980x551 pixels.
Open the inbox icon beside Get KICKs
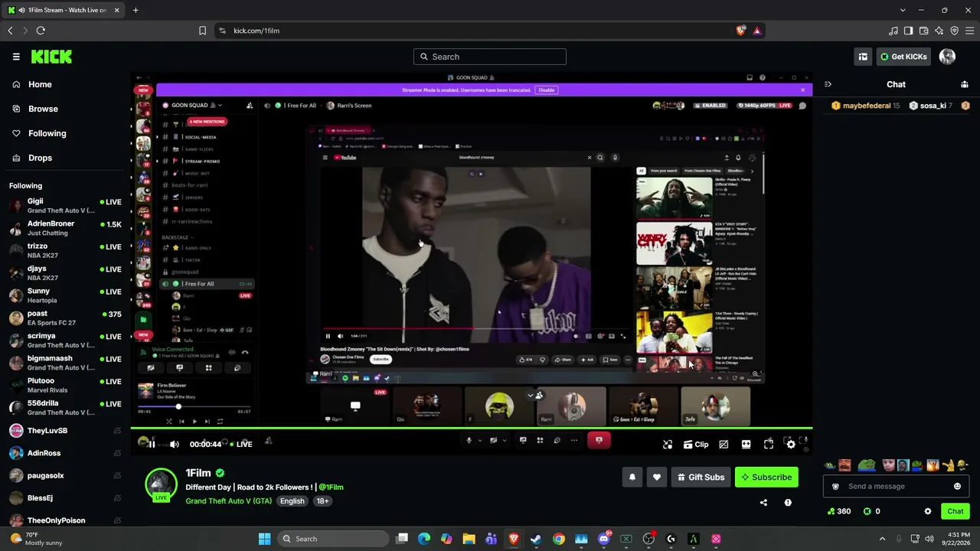pyautogui.click(x=863, y=57)
